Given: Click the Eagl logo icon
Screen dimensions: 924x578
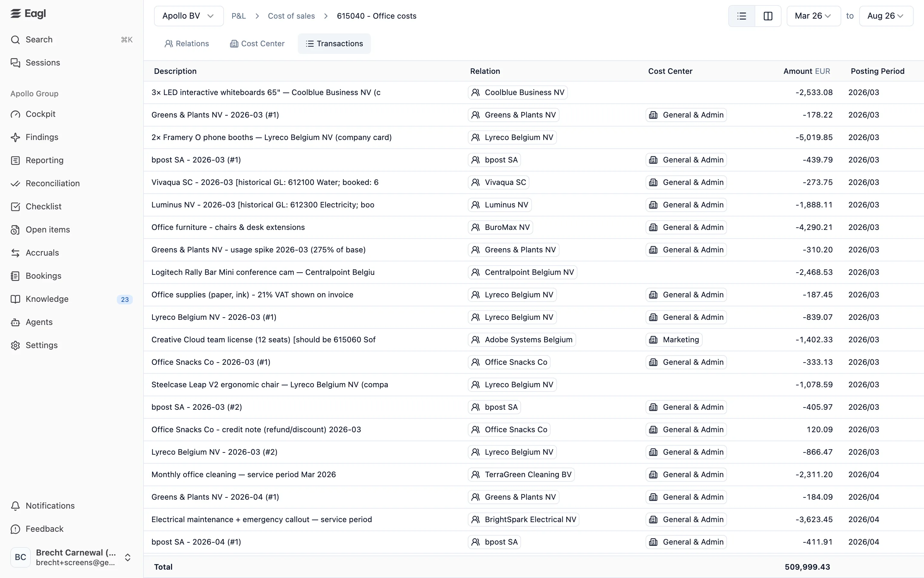Looking at the screenshot, I should coord(16,14).
